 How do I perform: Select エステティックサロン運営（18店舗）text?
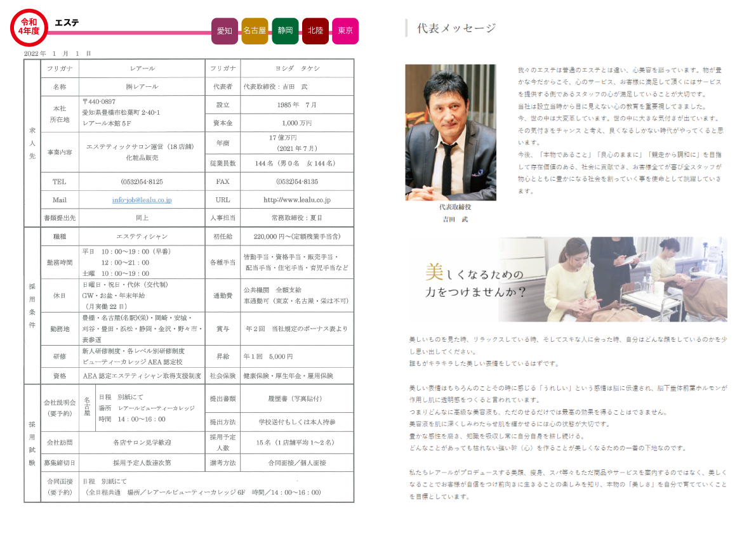[140, 147]
